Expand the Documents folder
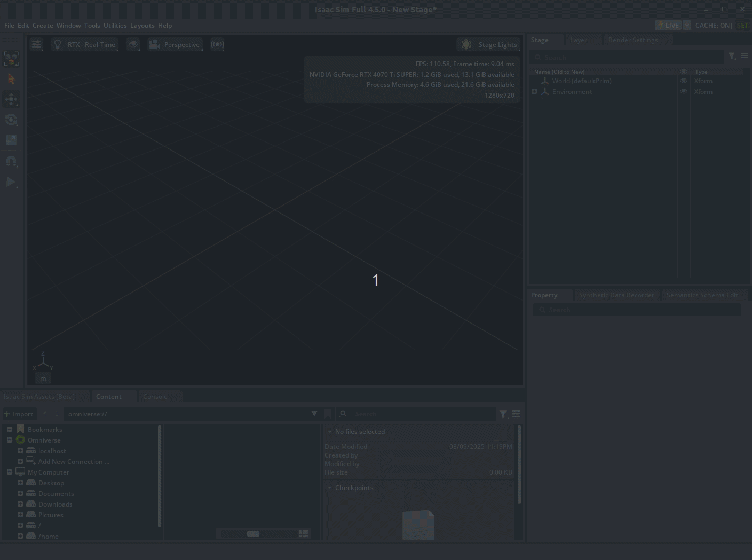The image size is (752, 560). click(x=20, y=493)
